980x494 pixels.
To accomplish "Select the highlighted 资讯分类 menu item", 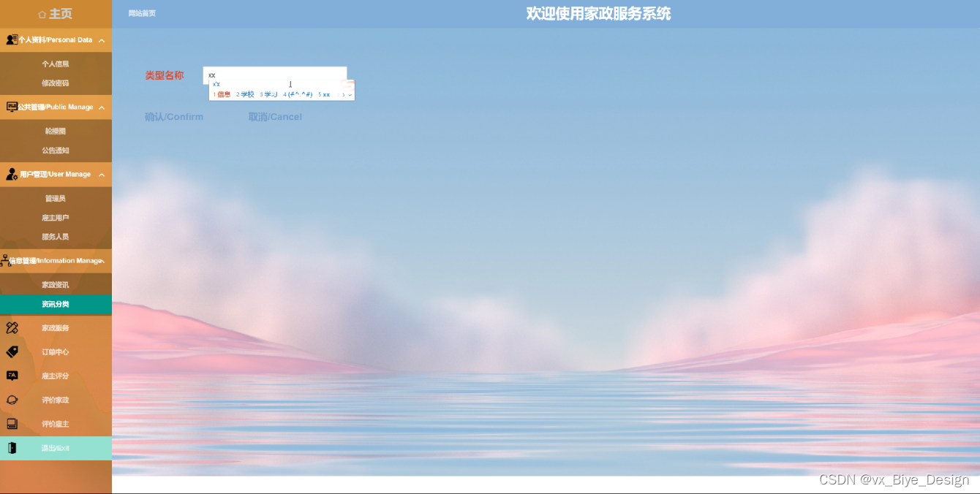I will 56,305.
